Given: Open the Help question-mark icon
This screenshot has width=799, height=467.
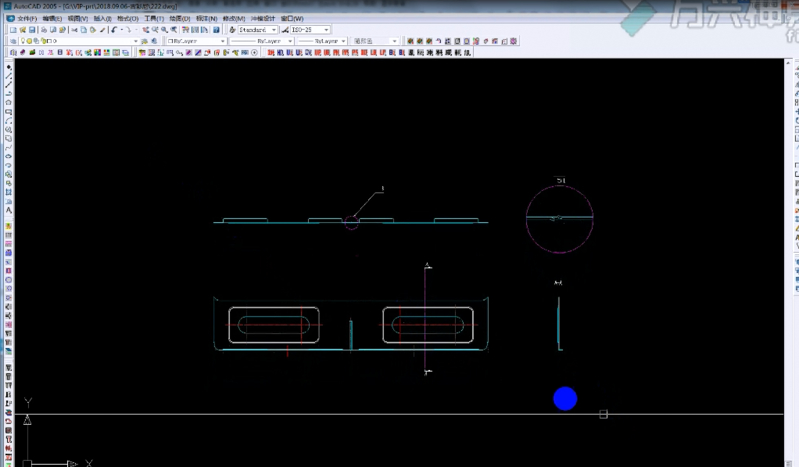Looking at the screenshot, I should [217, 30].
